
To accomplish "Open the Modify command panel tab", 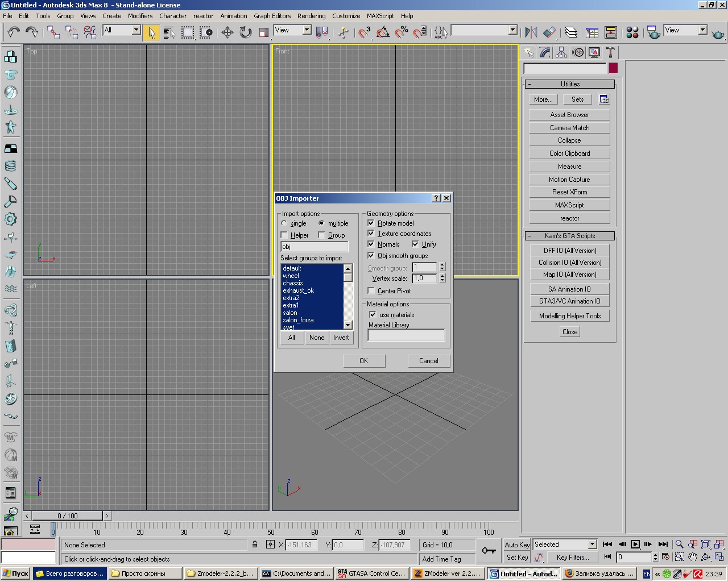I will pos(545,52).
